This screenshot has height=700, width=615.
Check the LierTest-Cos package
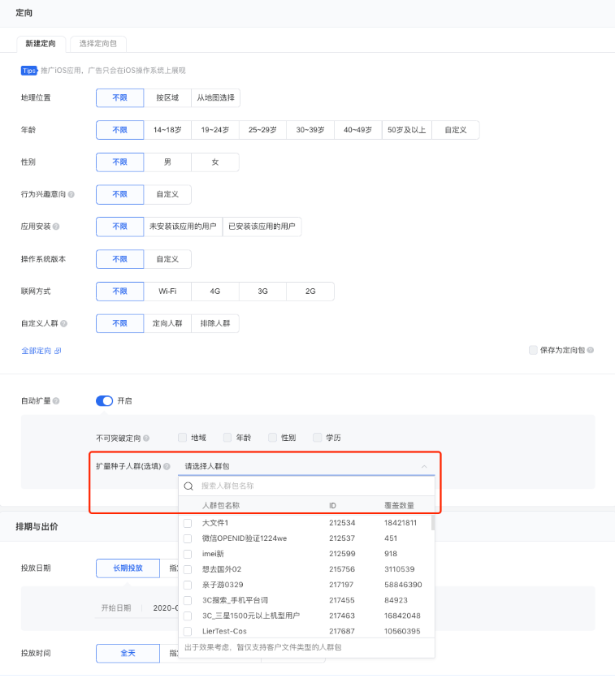pos(188,632)
